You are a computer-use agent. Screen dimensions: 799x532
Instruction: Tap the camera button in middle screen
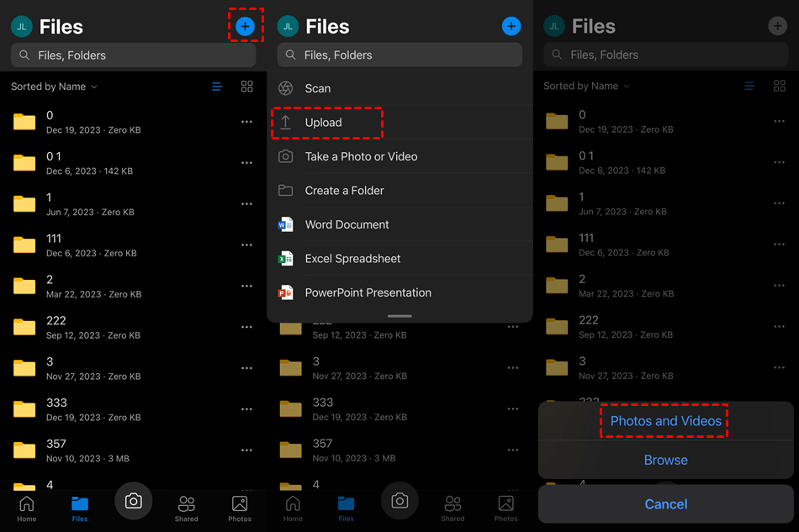(399, 501)
